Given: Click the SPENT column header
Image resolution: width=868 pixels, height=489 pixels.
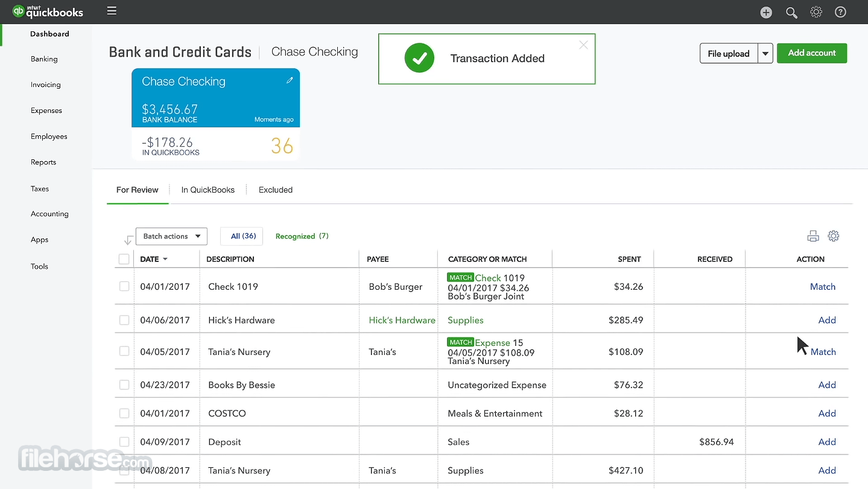Looking at the screenshot, I should click(x=629, y=259).
